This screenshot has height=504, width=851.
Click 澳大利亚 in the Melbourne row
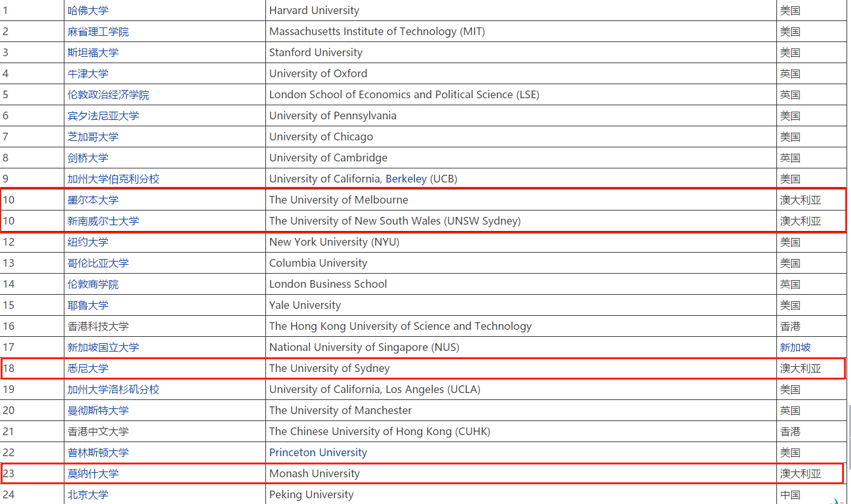click(801, 200)
